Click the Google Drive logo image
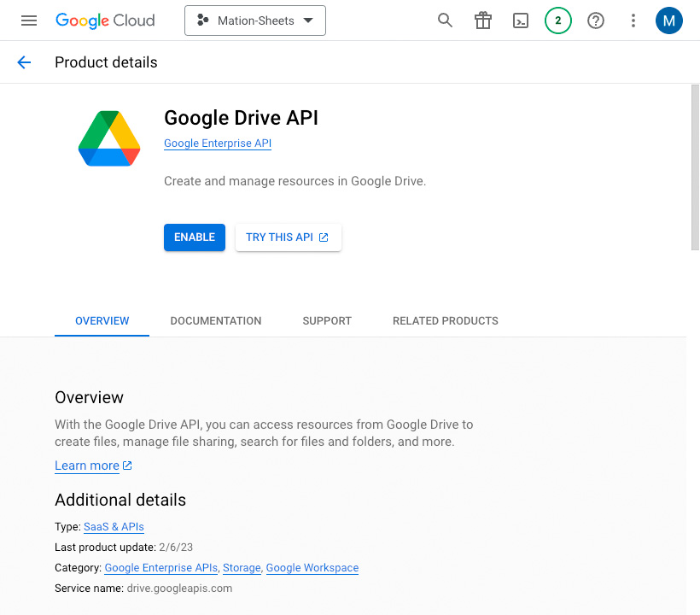Image resolution: width=700 pixels, height=615 pixels. [x=109, y=138]
